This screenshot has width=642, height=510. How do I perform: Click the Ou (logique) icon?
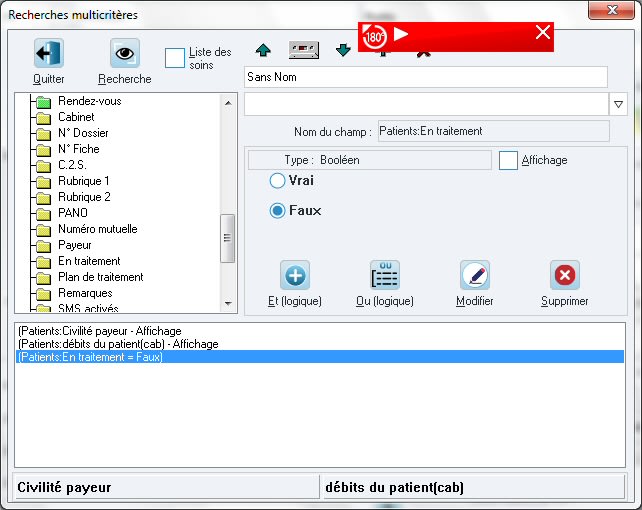click(385, 275)
